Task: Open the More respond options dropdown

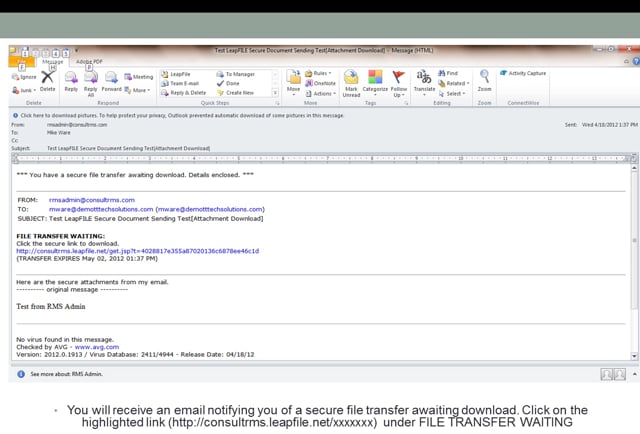Action: tap(138, 90)
